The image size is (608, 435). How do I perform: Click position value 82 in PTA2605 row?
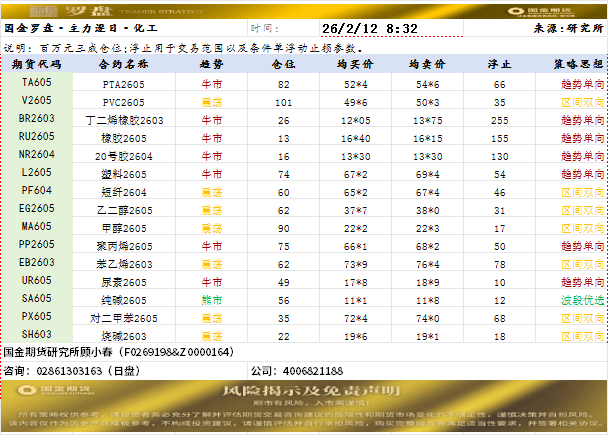(x=283, y=85)
